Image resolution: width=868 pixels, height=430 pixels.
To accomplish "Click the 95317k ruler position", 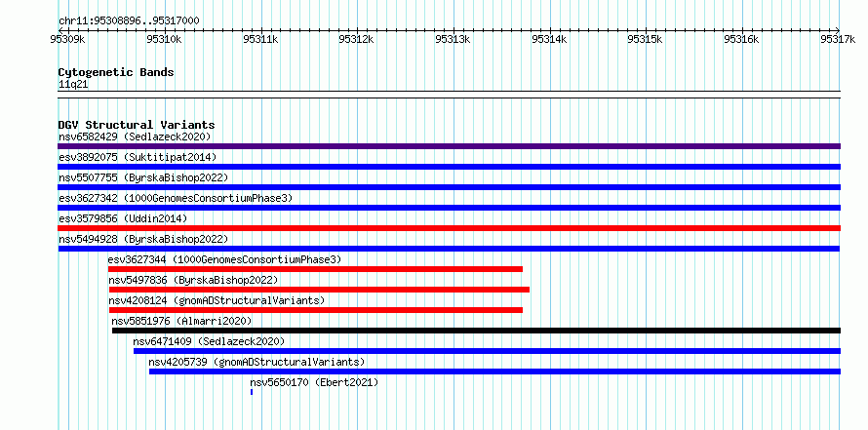I will [838, 39].
